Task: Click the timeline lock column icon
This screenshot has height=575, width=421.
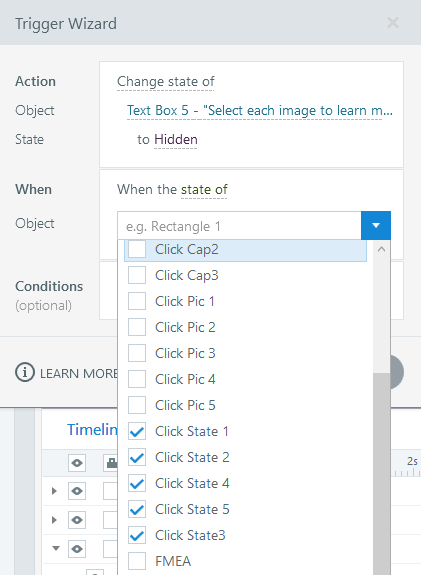Action: pyautogui.click(x=111, y=462)
